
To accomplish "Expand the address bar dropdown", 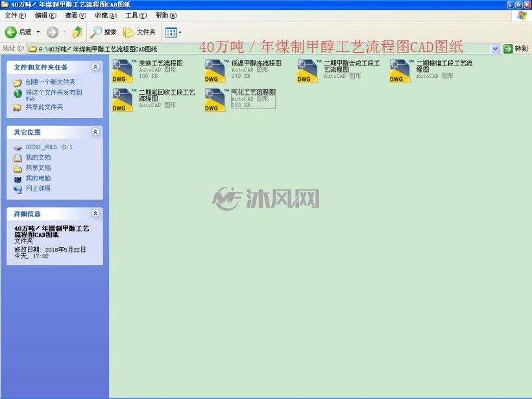I will pos(495,49).
